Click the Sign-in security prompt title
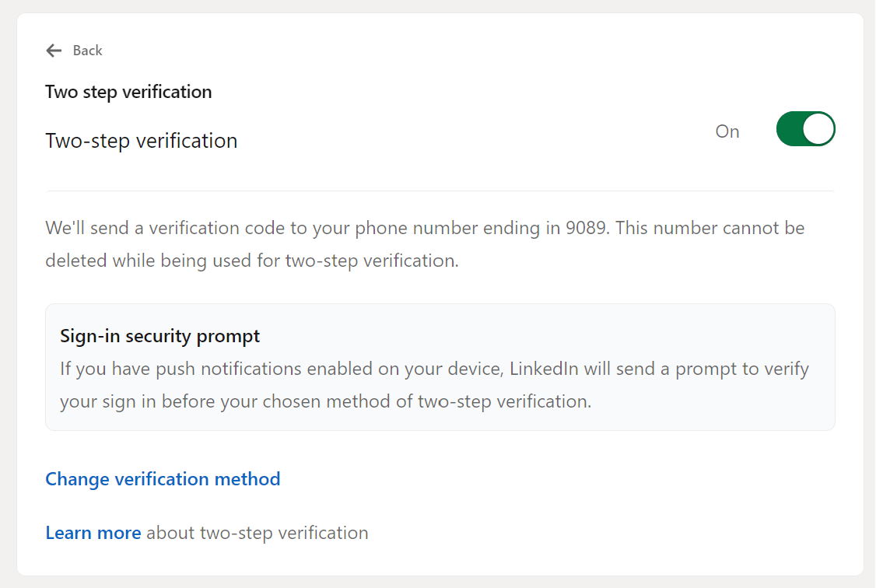The image size is (876, 588). (159, 336)
